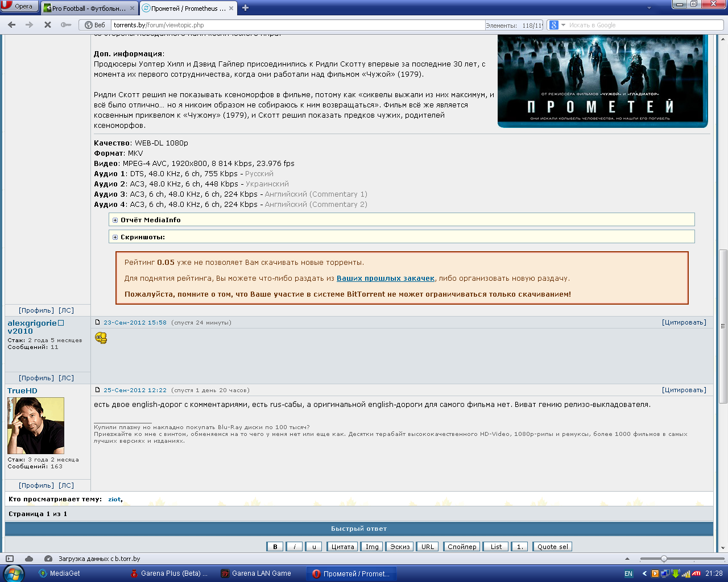Open the Windows Start button
Screen dimensions: 728x582
(x=14, y=573)
